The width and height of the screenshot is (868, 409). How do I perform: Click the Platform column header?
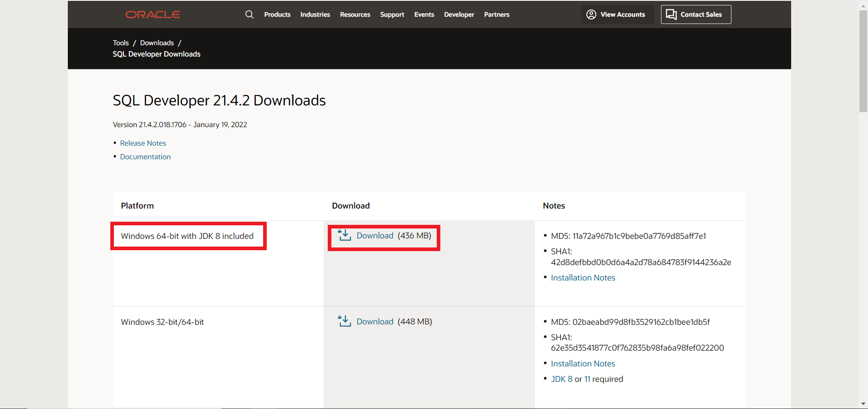[137, 206]
